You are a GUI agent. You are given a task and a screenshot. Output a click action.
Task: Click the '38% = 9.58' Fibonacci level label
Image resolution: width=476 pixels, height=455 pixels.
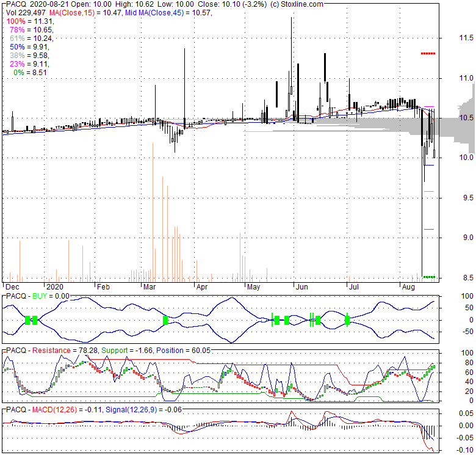coord(29,56)
